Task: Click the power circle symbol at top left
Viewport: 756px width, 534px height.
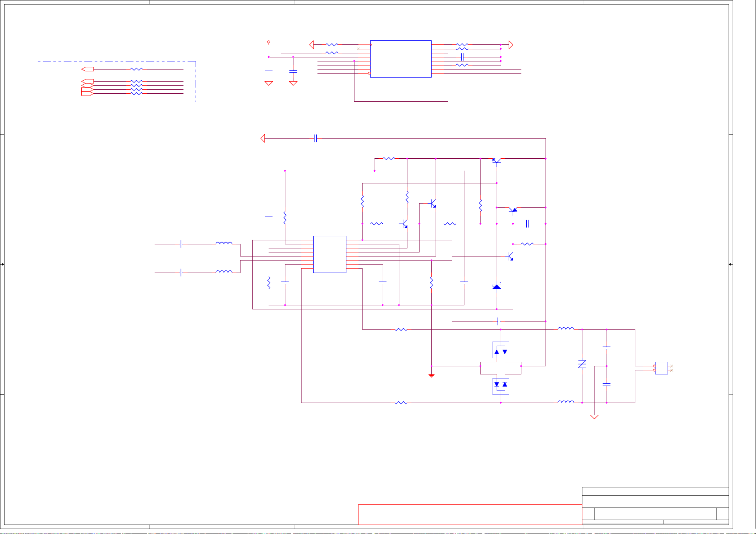Action: tap(269, 42)
